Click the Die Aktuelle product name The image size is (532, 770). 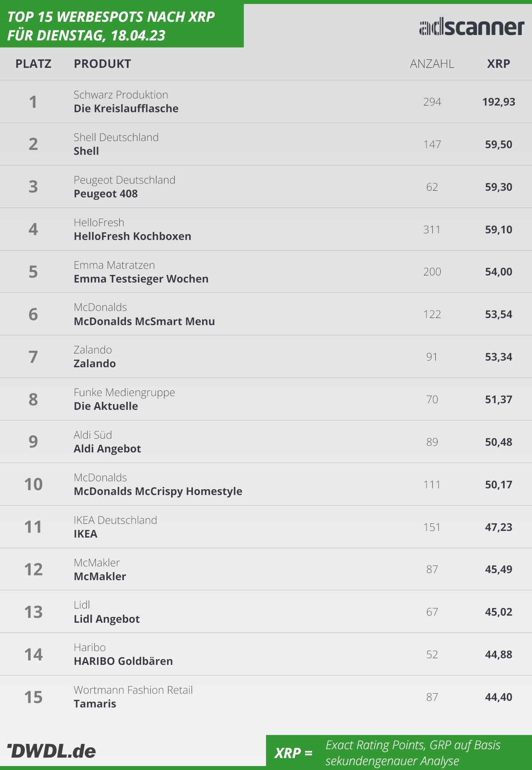click(x=106, y=406)
